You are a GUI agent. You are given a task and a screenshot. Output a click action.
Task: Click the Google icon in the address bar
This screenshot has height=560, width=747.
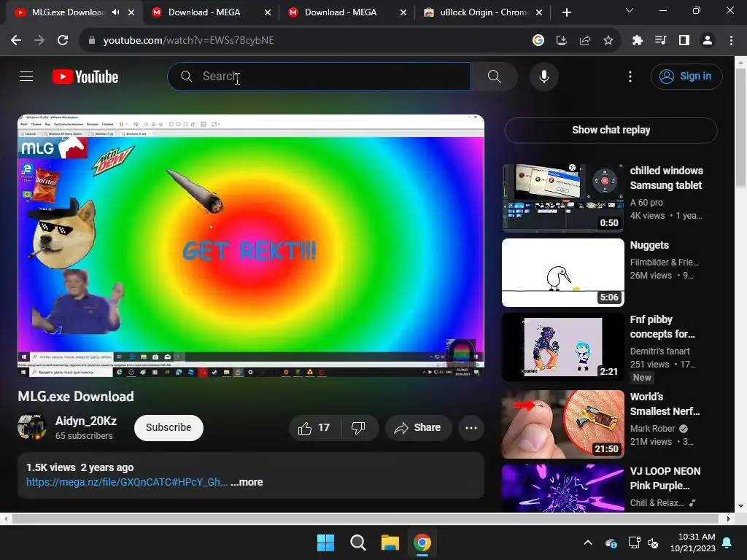coord(538,41)
